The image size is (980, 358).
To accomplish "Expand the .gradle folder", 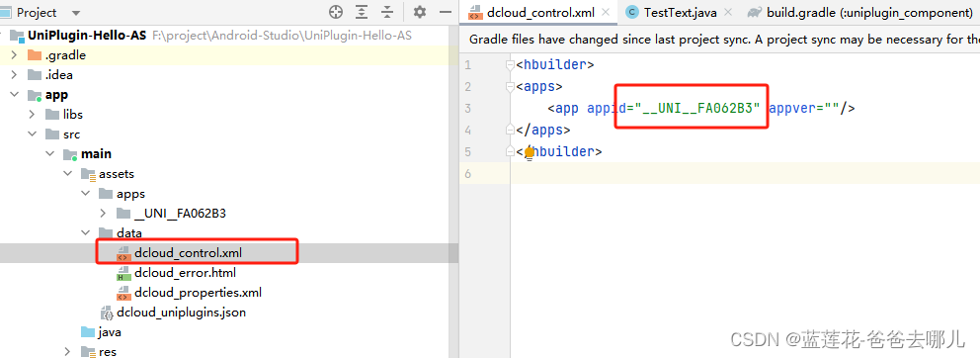I will pos(14,55).
